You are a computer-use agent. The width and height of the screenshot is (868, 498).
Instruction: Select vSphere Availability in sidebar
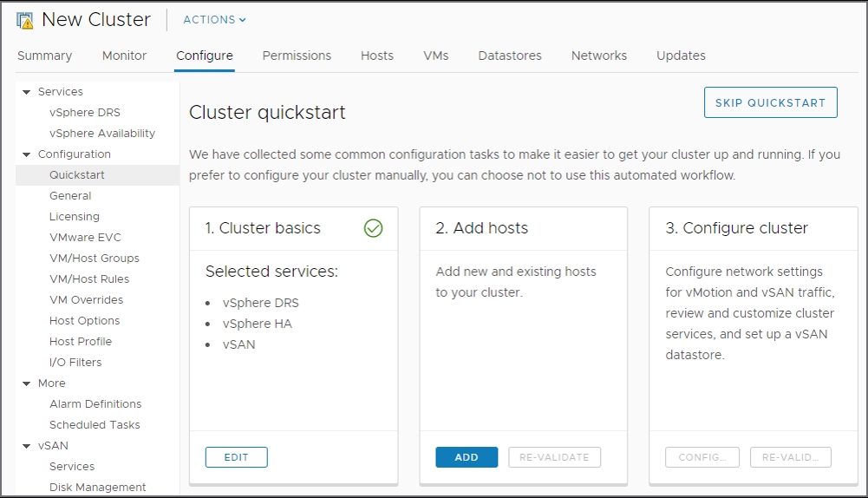(x=102, y=134)
